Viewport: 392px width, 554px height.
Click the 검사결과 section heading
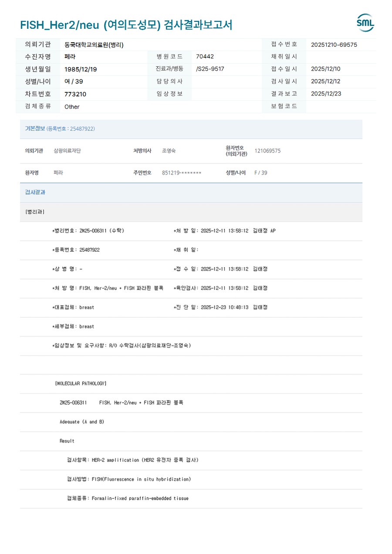tap(35, 192)
